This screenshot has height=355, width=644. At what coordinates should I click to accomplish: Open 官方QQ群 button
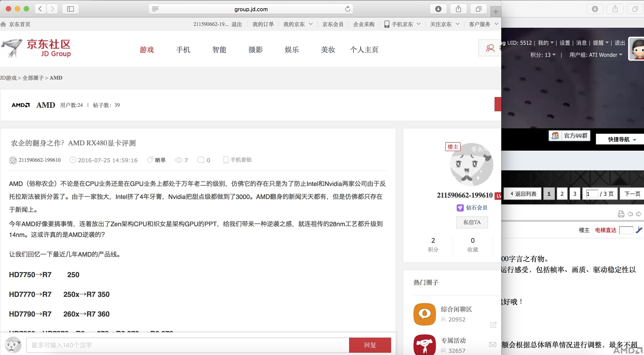coord(569,135)
